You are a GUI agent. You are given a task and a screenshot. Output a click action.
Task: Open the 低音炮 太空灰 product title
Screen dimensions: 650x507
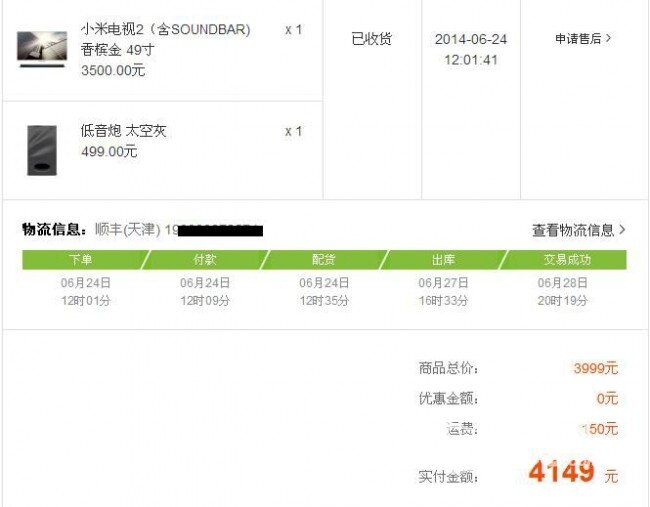coord(123,131)
